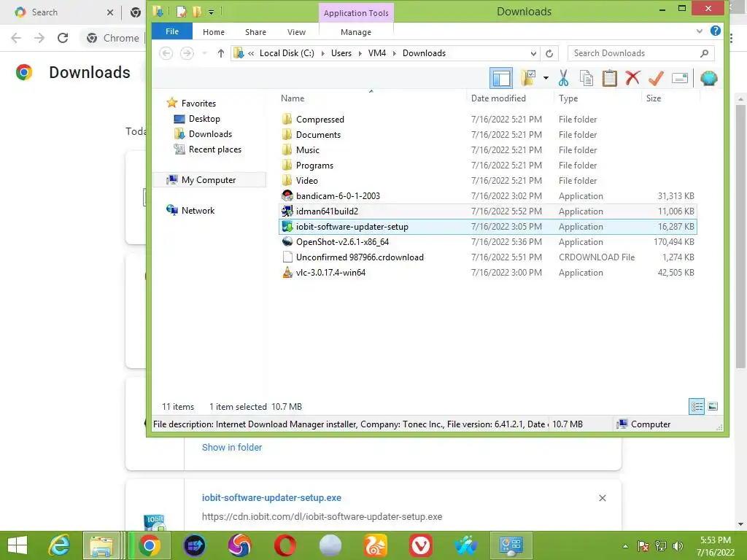
Task: Click the Chrome vertical scrollbar
Action: click(x=740, y=237)
